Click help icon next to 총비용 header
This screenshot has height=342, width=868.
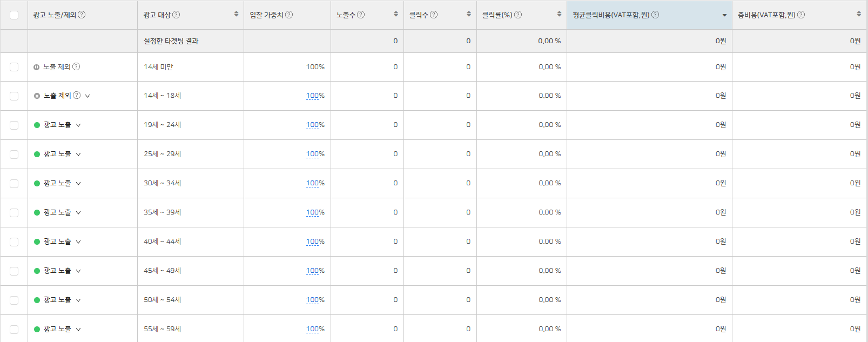801,15
